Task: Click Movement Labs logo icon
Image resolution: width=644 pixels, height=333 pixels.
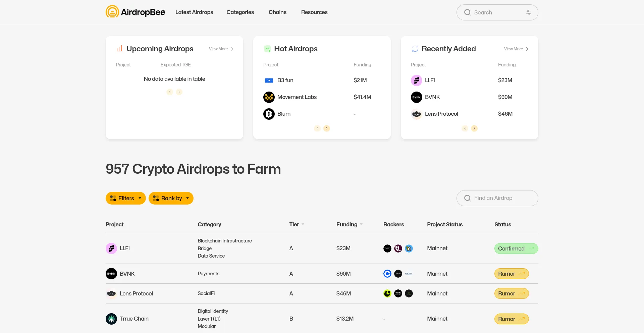Action: click(269, 97)
